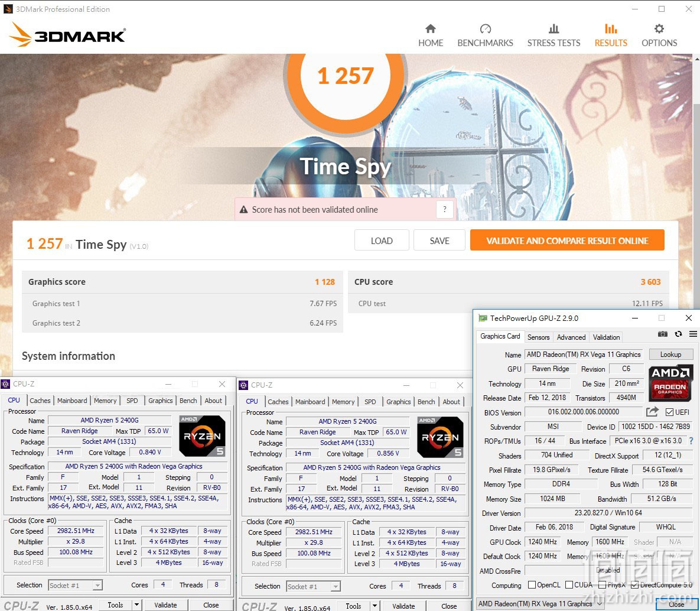Screen dimensions: 700x611
Task: Open the GPU selection dropdown at the bottom of GPU-Z
Action: click(x=540, y=604)
